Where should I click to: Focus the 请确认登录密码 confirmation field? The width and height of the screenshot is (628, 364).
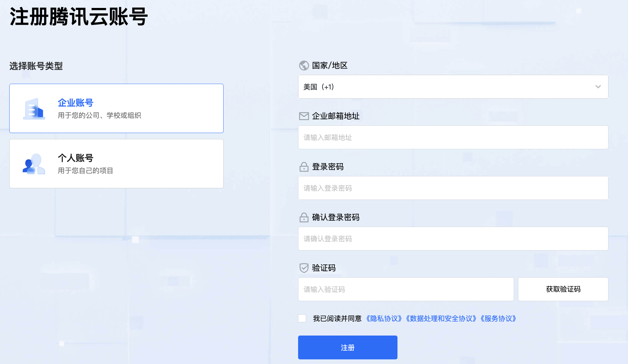coord(453,239)
